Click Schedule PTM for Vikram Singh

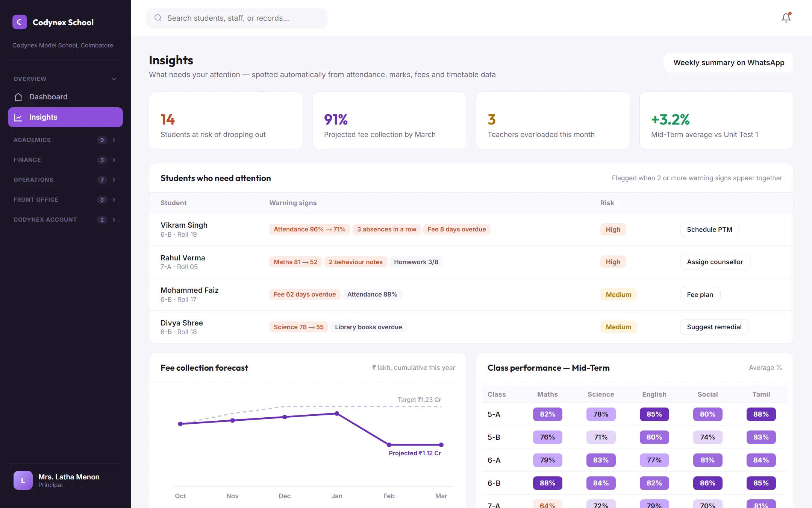click(x=709, y=230)
